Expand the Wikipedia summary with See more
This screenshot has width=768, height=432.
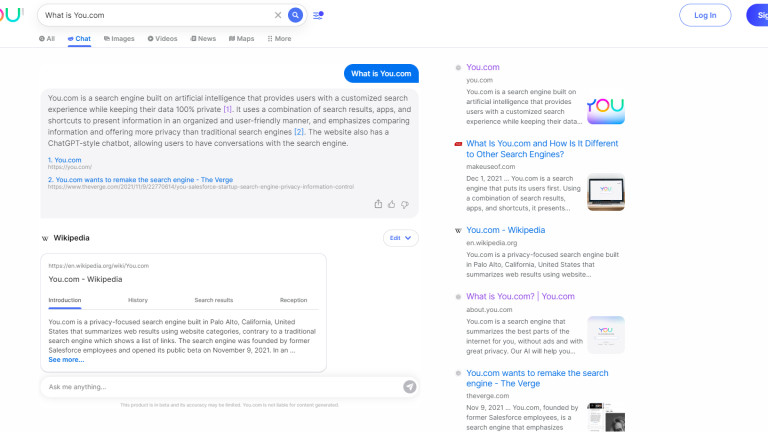point(66,359)
